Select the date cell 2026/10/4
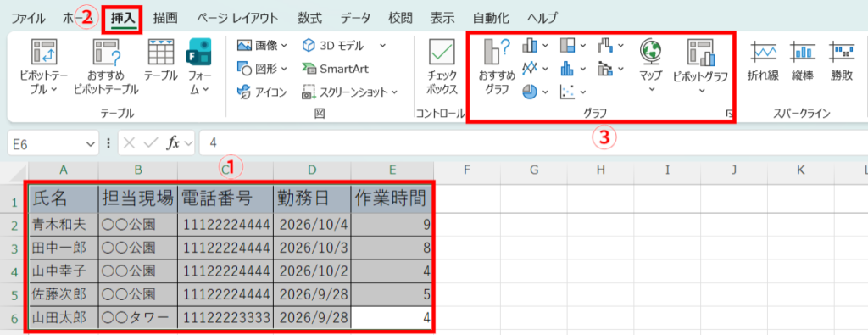This screenshot has height=335, width=868. coord(312,225)
